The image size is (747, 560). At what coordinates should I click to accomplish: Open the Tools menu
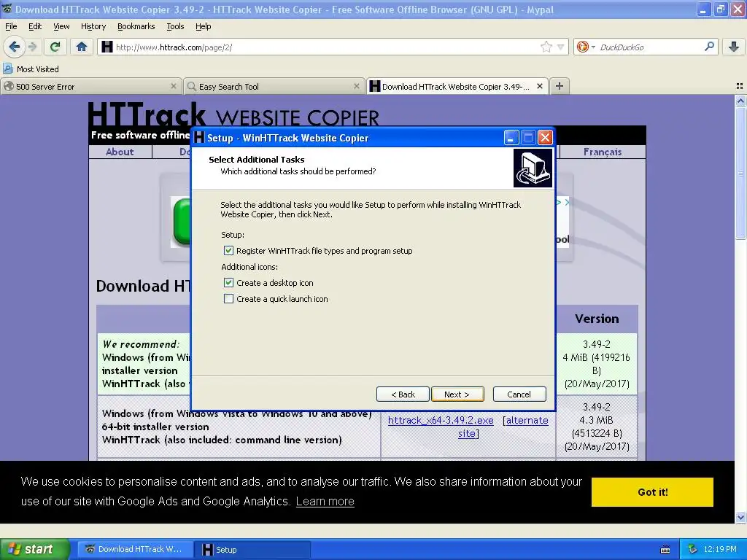tap(175, 26)
